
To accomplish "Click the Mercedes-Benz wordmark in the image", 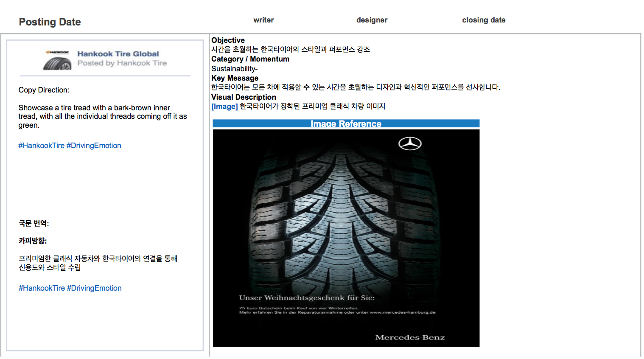I will click(x=410, y=337).
